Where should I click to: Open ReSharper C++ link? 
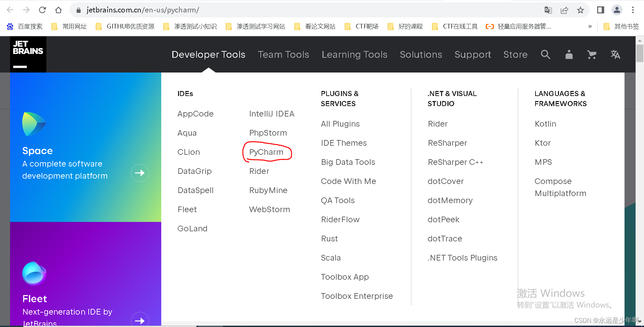click(x=455, y=162)
